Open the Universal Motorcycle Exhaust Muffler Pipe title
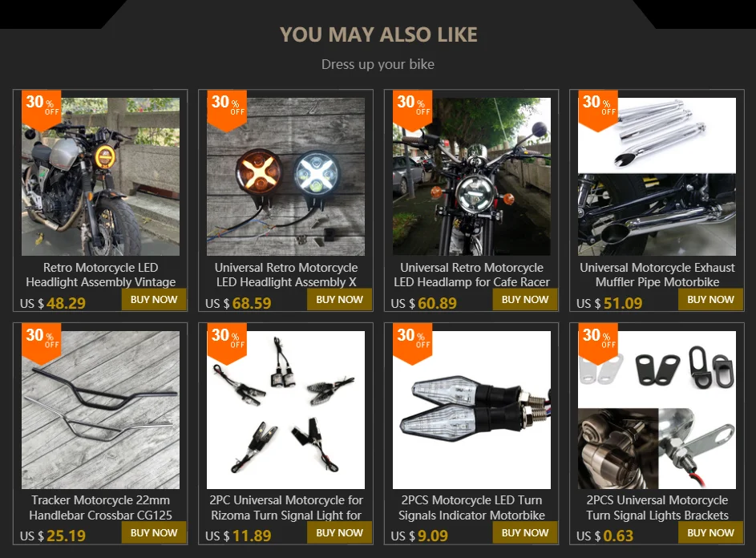Image resolution: width=756 pixels, height=558 pixels. tap(657, 275)
